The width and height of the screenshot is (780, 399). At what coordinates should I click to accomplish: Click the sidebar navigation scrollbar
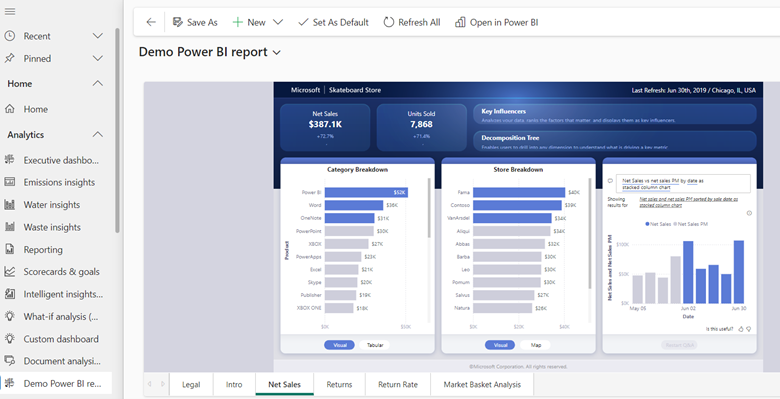point(117,130)
